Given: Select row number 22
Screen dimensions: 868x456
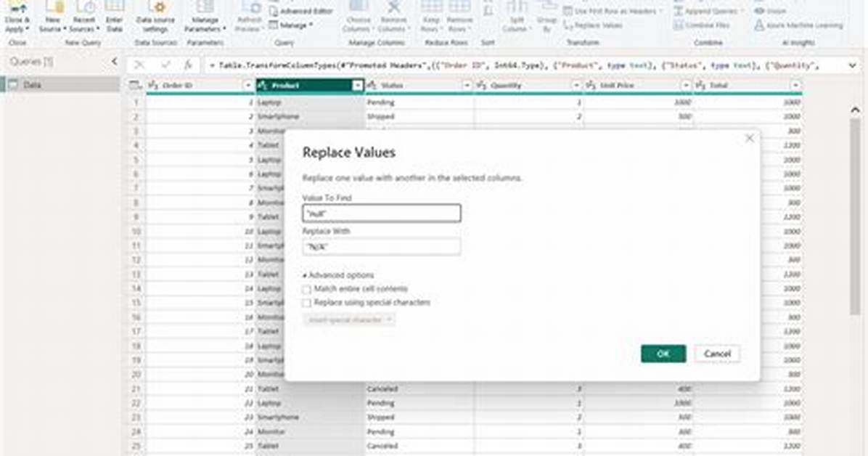Looking at the screenshot, I should (x=136, y=404).
